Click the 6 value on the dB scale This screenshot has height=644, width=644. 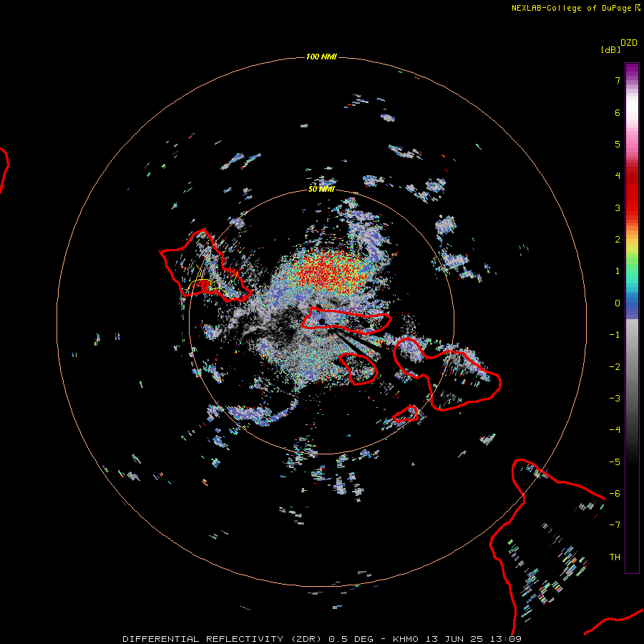618,112
